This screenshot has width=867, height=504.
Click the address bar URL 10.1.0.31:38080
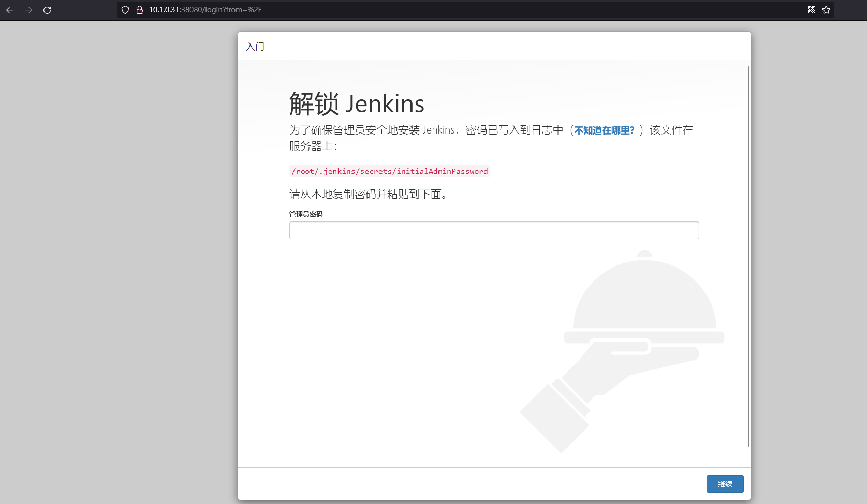click(205, 10)
